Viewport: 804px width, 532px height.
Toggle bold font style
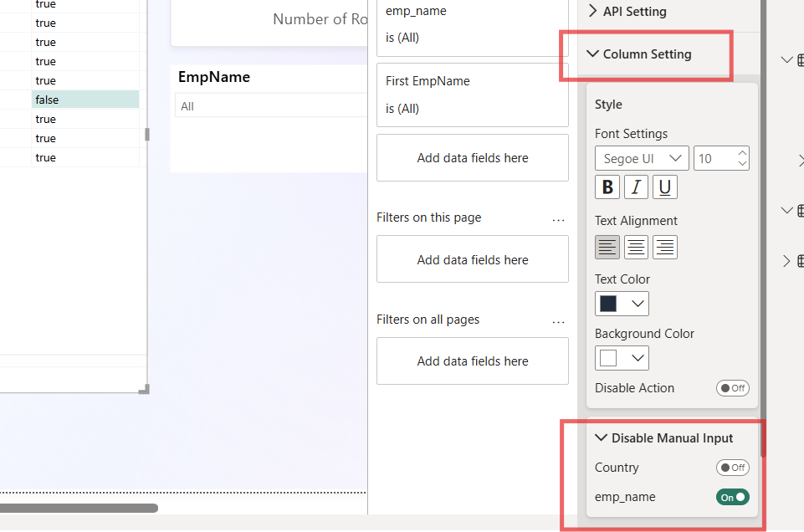click(607, 187)
